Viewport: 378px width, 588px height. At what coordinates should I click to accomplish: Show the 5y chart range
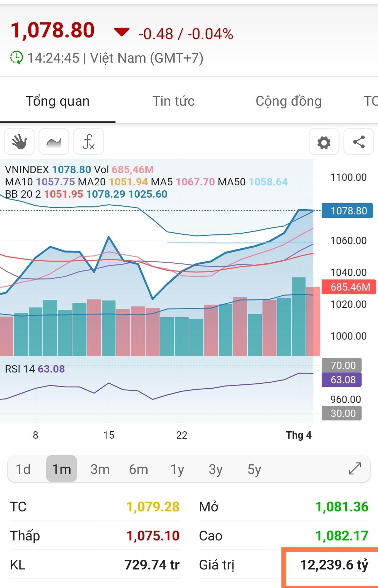pyautogui.click(x=254, y=469)
